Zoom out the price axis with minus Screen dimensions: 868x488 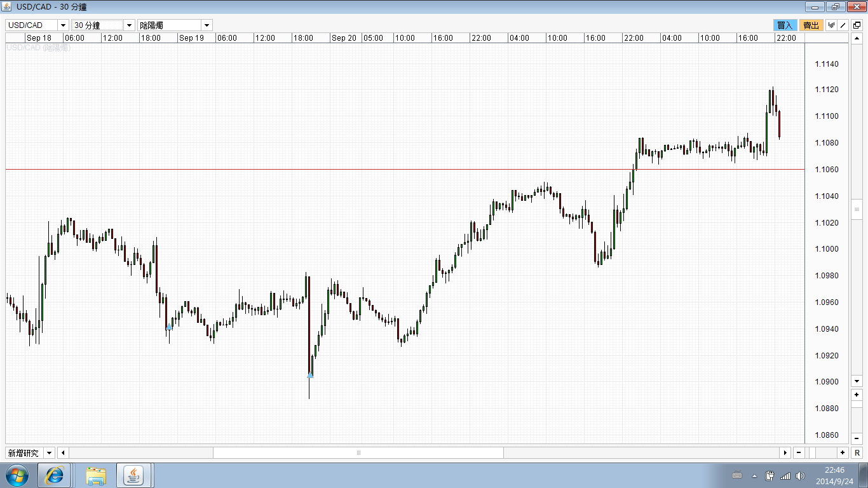tap(857, 438)
